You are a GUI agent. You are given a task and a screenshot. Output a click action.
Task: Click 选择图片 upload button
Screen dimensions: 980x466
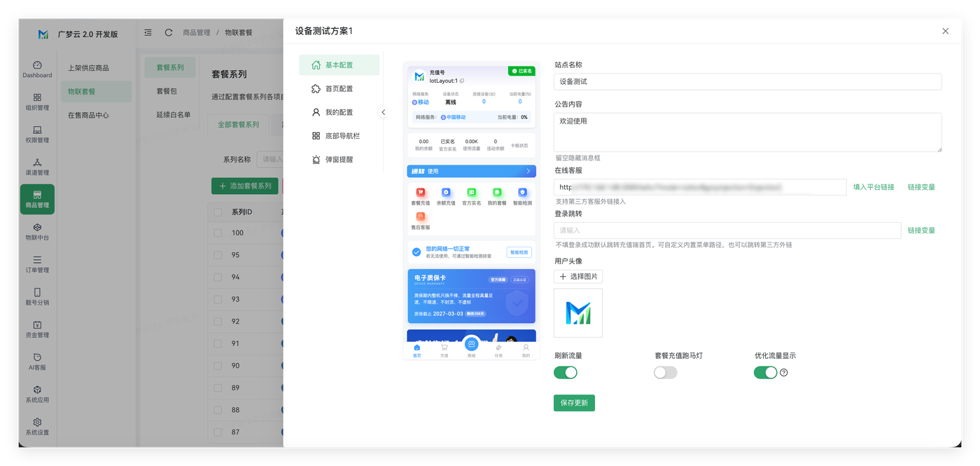point(578,277)
